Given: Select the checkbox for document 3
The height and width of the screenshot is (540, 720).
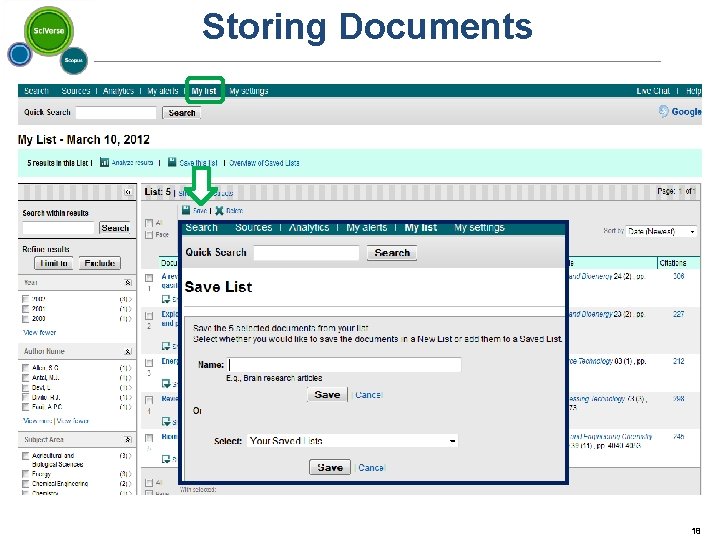Looking at the screenshot, I should [x=149, y=363].
